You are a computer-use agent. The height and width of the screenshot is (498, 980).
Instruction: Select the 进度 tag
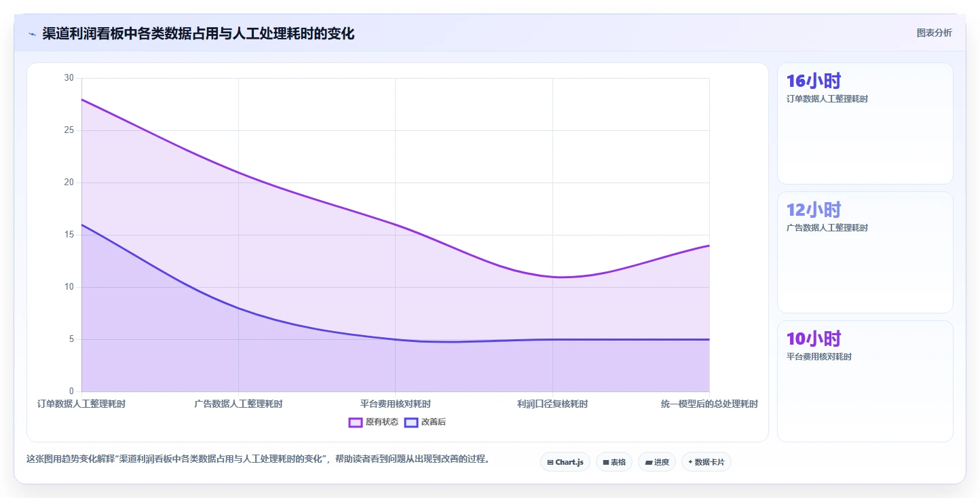(657, 462)
